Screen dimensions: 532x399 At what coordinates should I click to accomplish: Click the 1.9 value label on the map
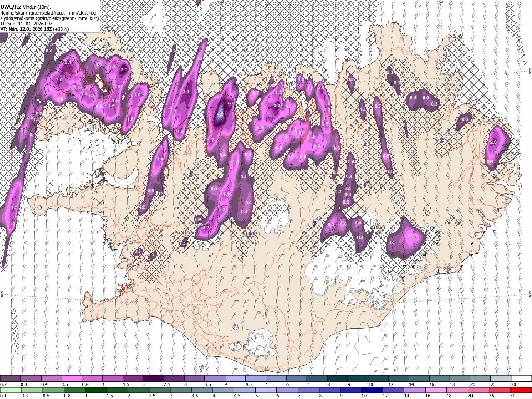pos(180,131)
